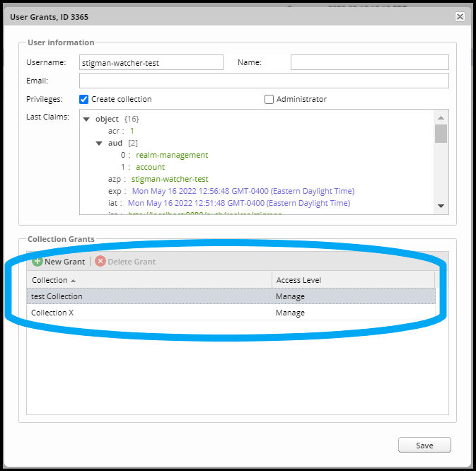Collapse the aud [2] array node
This screenshot has height=471, width=476.
click(99, 144)
